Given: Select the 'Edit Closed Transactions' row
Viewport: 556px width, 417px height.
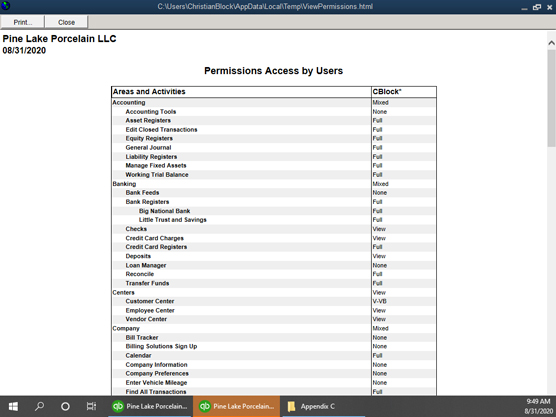Looking at the screenshot, I should [274, 130].
